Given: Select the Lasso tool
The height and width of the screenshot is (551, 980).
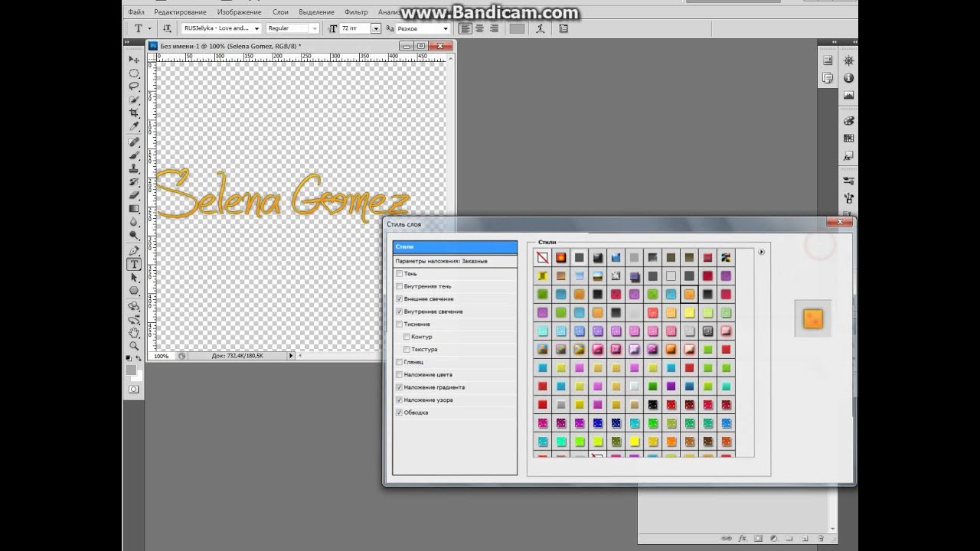Looking at the screenshot, I should 134,86.
